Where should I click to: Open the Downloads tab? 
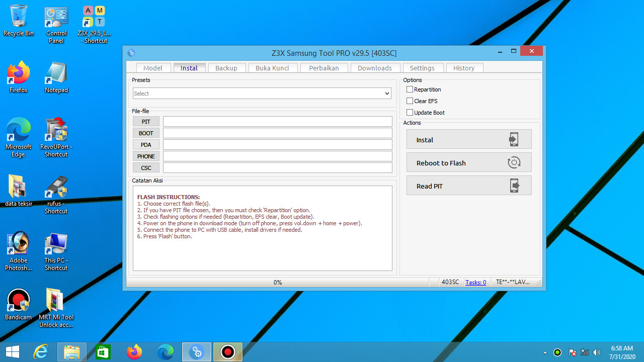tap(375, 68)
